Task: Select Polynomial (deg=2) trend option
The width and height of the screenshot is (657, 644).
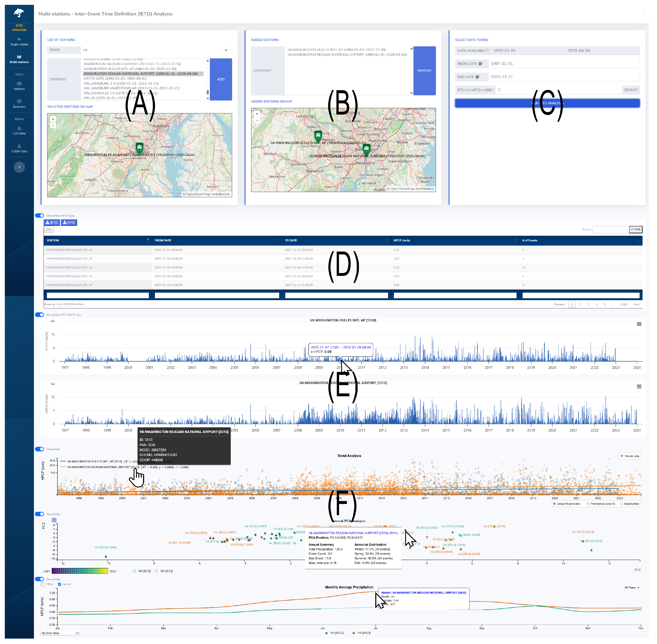Action: tap(588, 504)
